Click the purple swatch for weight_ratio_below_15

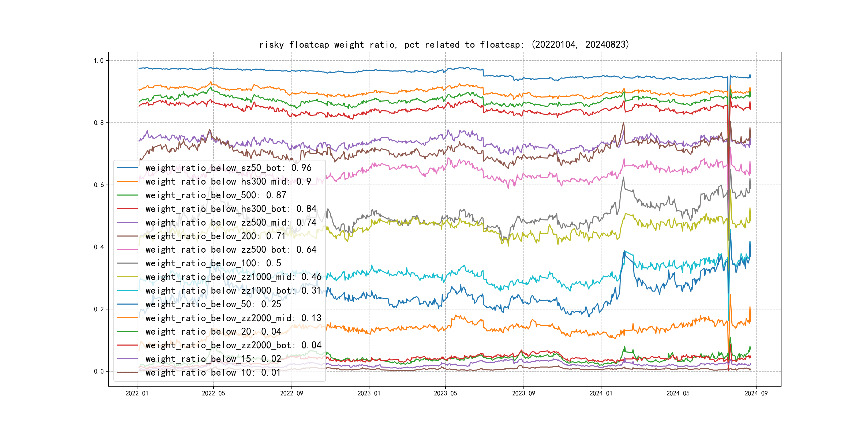click(128, 359)
